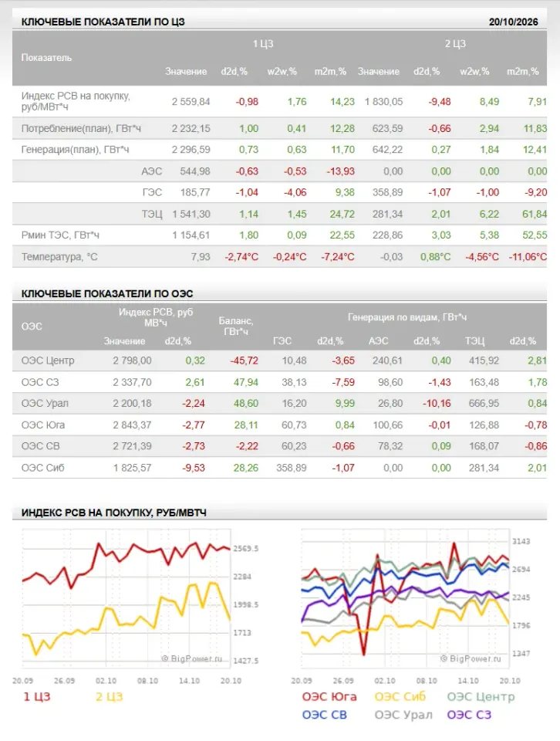Viewport: 560px width, 741px height.
Task: Select the "ОЭС Юга" row label in table
Action: (43, 425)
